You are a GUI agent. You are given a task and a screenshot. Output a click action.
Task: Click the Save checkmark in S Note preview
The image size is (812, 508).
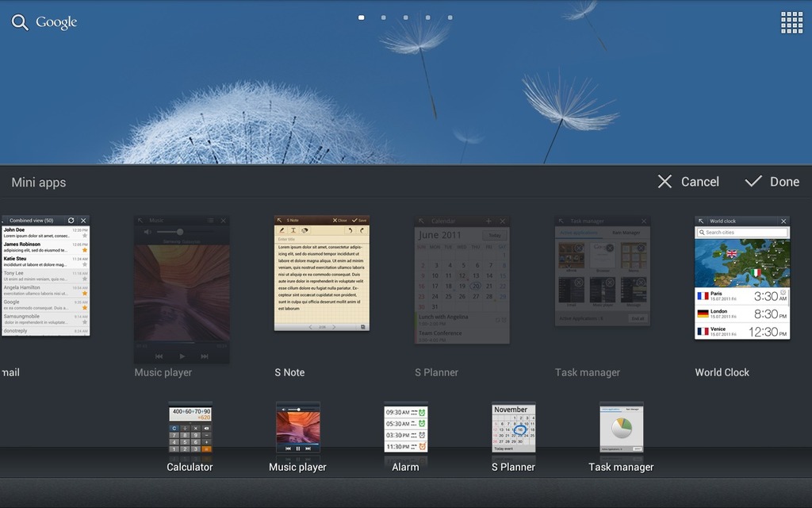pyautogui.click(x=359, y=221)
